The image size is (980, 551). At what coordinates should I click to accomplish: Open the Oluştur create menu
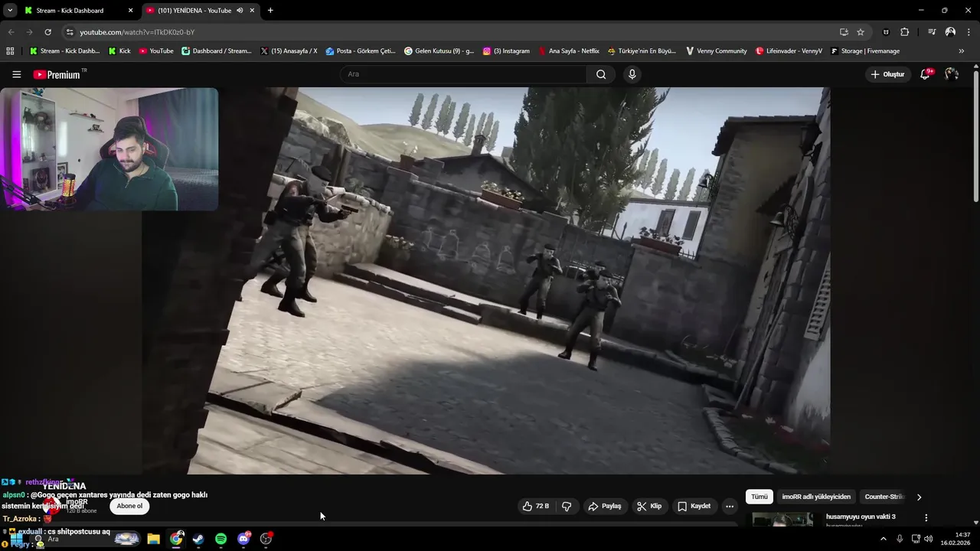[887, 74]
